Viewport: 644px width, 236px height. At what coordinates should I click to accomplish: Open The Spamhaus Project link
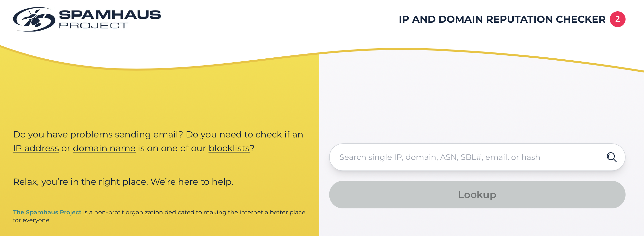pyautogui.click(x=47, y=212)
